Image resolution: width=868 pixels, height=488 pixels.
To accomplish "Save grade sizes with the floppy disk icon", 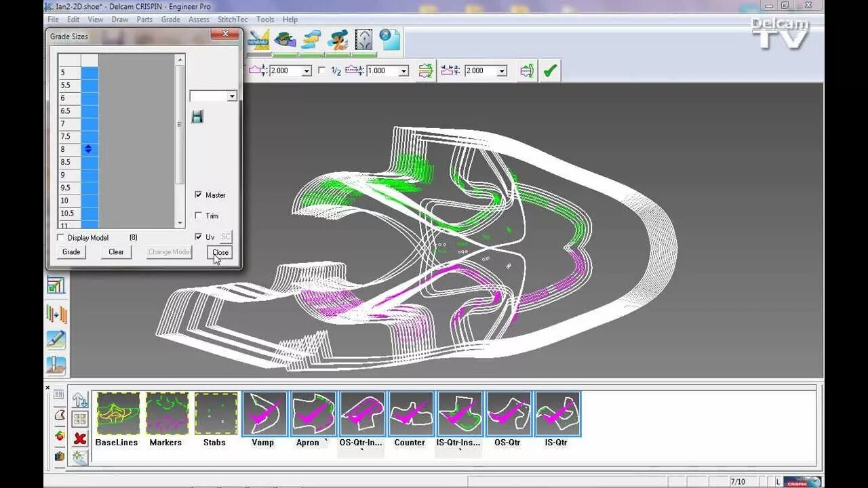I will coord(197,117).
